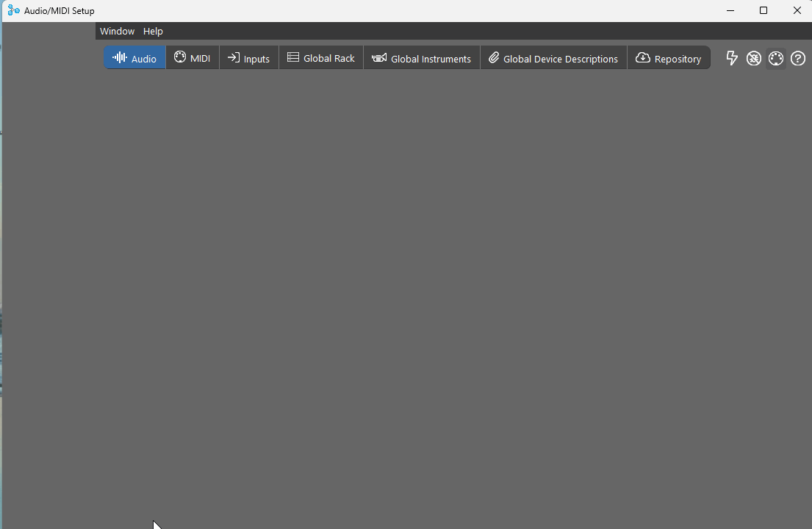812x529 pixels.
Task: Click the app icon in the title bar
Action: pyautogui.click(x=13, y=10)
